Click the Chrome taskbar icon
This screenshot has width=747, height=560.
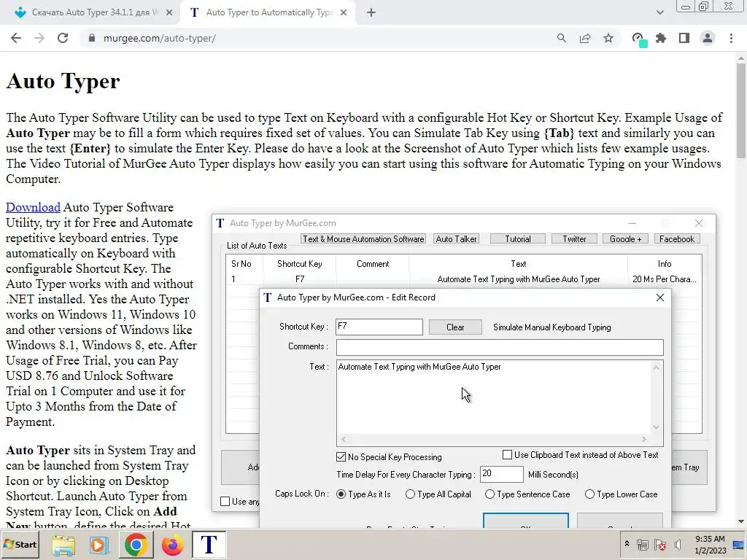coord(136,545)
